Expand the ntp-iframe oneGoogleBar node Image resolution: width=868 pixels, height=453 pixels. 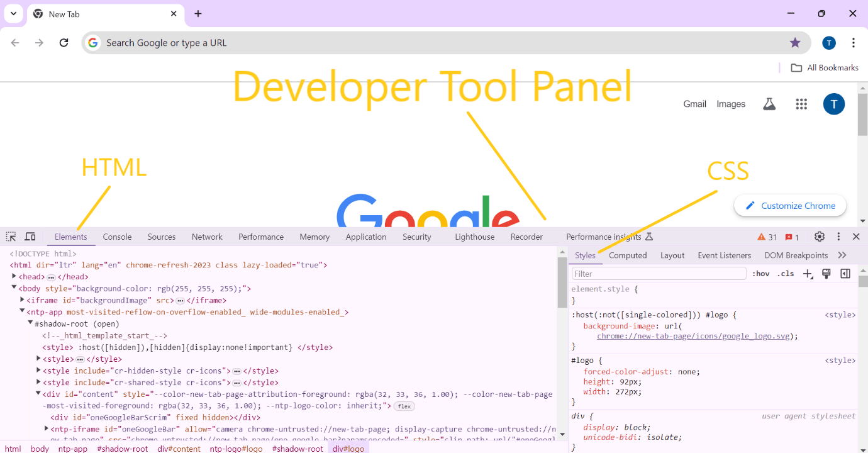47,428
